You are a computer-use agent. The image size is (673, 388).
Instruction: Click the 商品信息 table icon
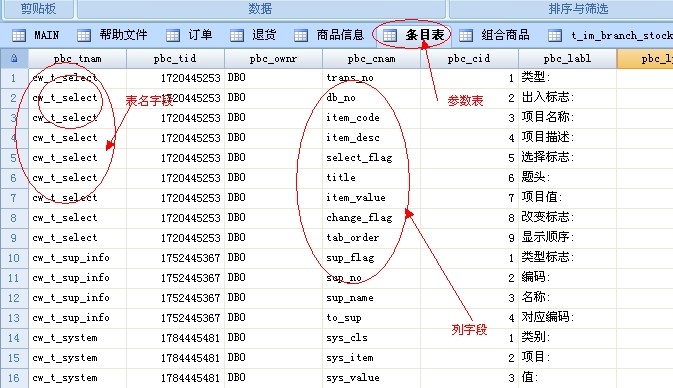[x=301, y=35]
